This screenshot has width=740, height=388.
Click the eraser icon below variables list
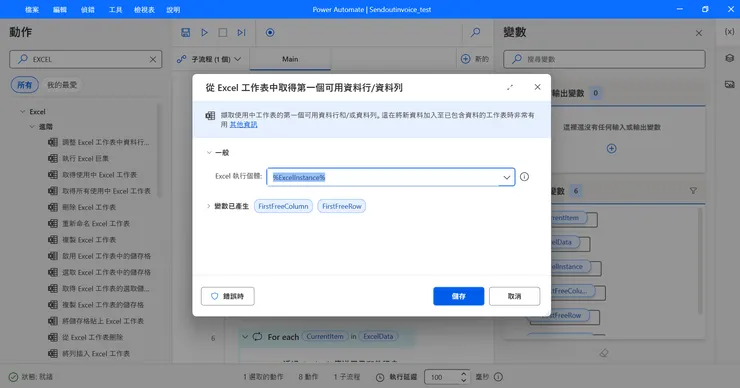(604, 353)
